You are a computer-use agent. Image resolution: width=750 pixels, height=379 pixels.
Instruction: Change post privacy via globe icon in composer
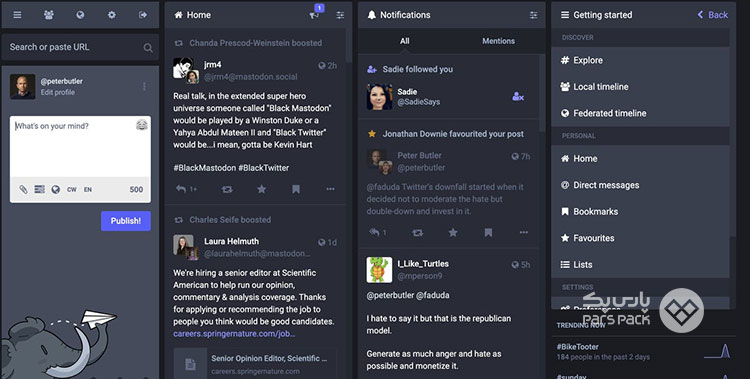pyautogui.click(x=55, y=190)
